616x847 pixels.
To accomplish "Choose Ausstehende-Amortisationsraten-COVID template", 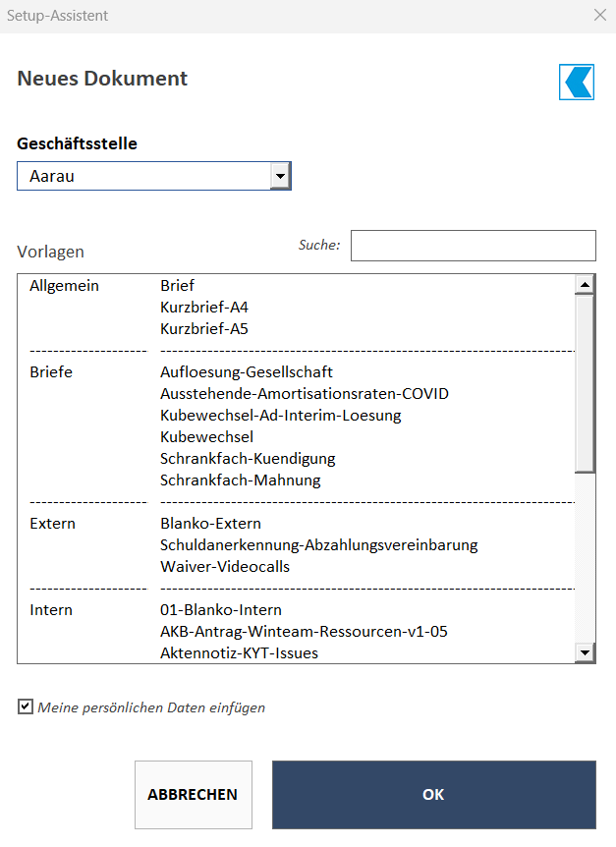I will [305, 393].
